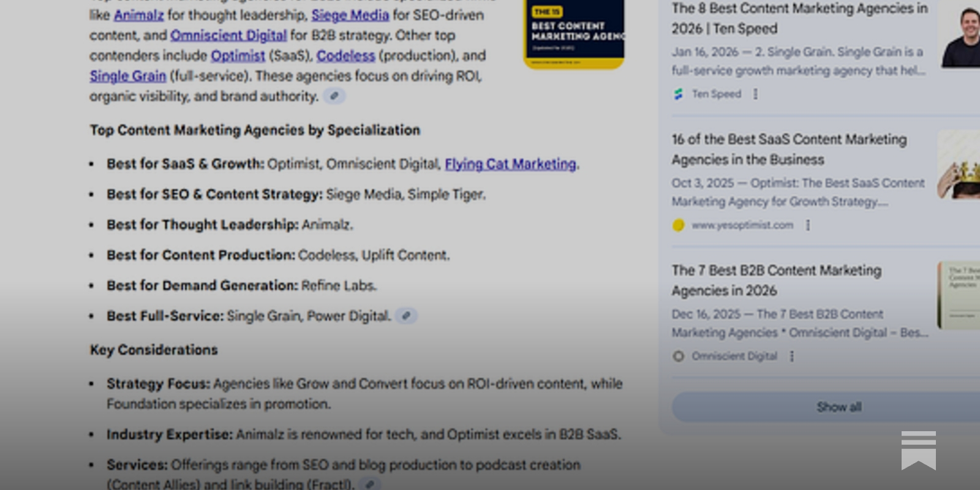The height and width of the screenshot is (490, 980).
Task: Open the Animalz link
Action: pos(139,15)
